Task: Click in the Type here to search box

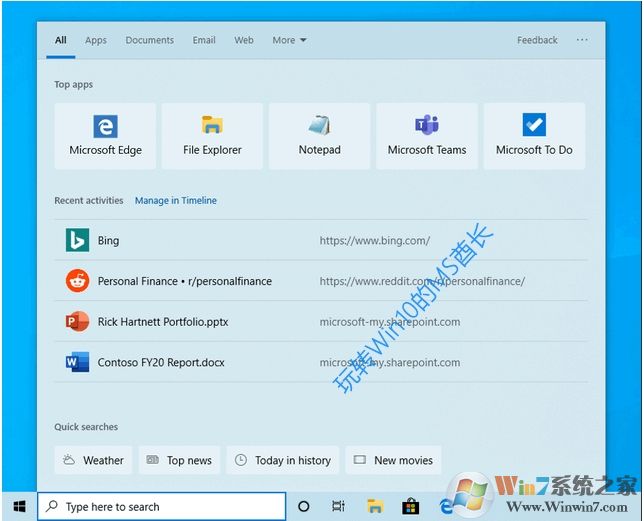Action: (161, 506)
